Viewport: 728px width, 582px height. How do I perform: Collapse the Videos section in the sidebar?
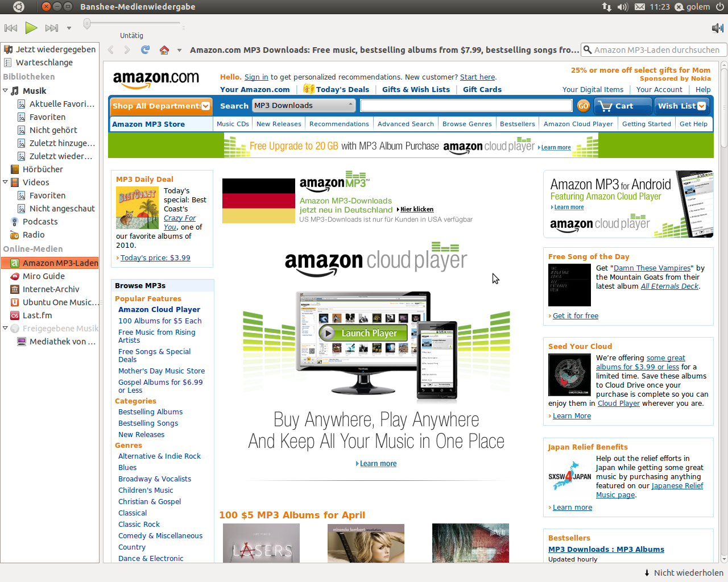pyautogui.click(x=5, y=182)
